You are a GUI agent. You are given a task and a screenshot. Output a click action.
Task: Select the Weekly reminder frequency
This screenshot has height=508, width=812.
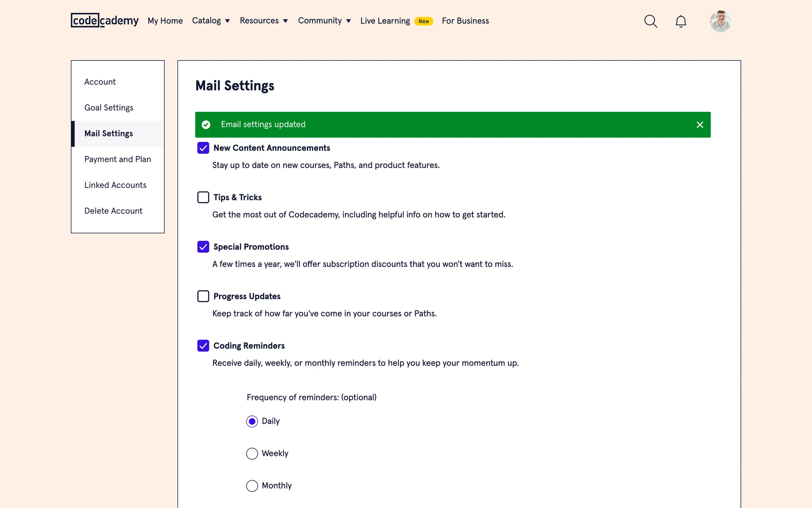[252, 453]
